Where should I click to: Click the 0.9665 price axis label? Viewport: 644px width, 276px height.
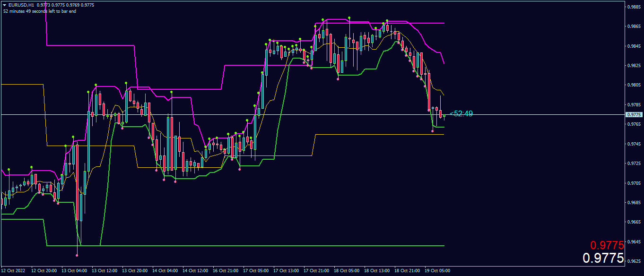(634, 222)
